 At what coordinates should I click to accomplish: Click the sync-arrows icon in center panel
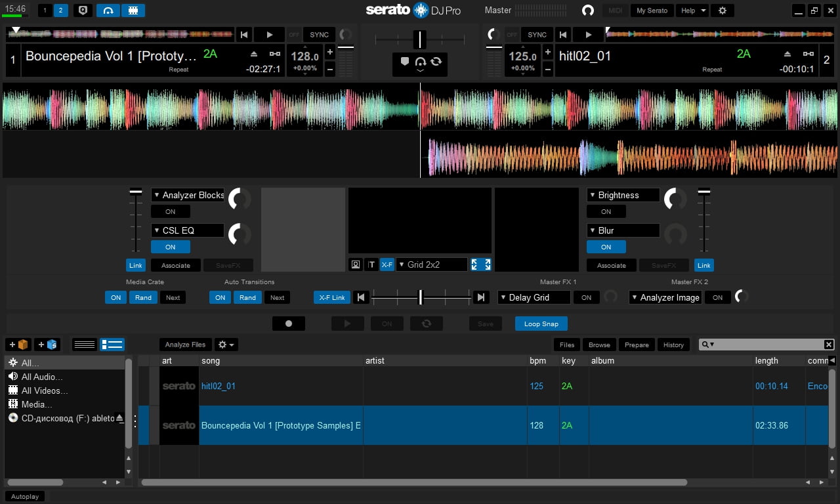coord(436,62)
